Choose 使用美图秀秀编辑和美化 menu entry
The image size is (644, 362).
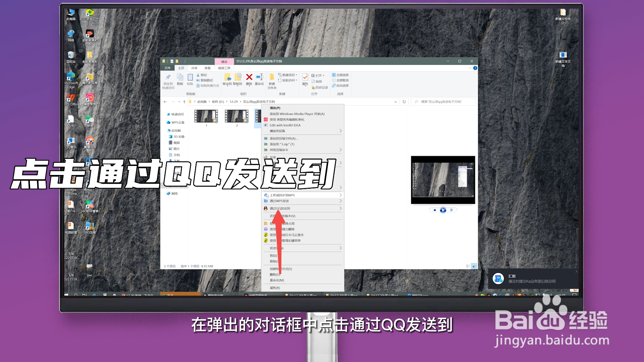[303, 120]
